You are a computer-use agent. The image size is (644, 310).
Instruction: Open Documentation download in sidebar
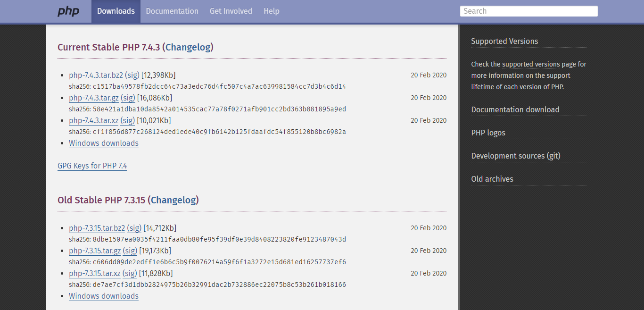tap(515, 110)
